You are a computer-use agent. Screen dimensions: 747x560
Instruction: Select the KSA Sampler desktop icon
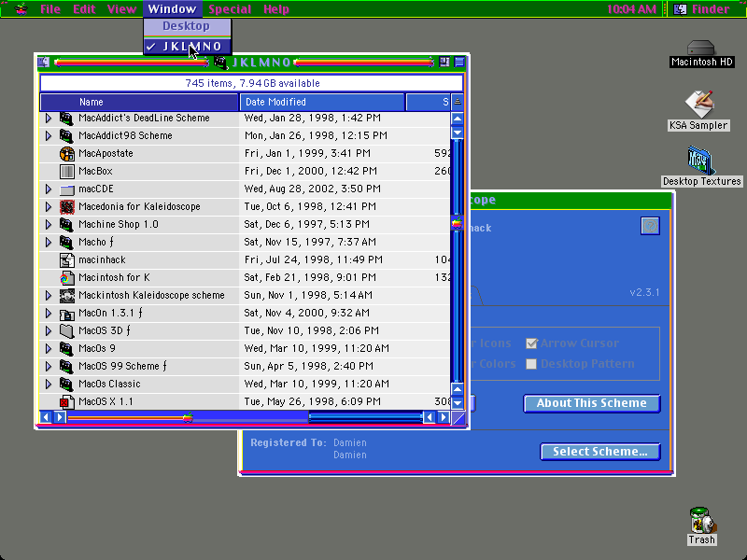[x=699, y=105]
